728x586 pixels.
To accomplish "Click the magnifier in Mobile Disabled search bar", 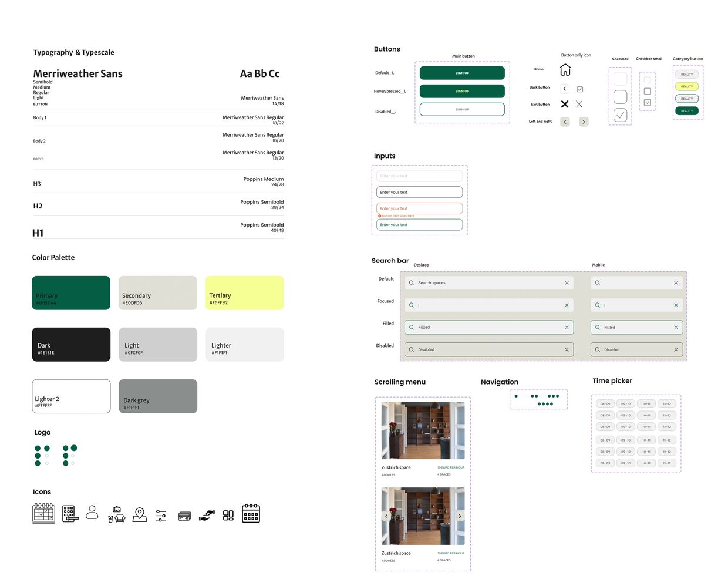I will pyautogui.click(x=598, y=349).
